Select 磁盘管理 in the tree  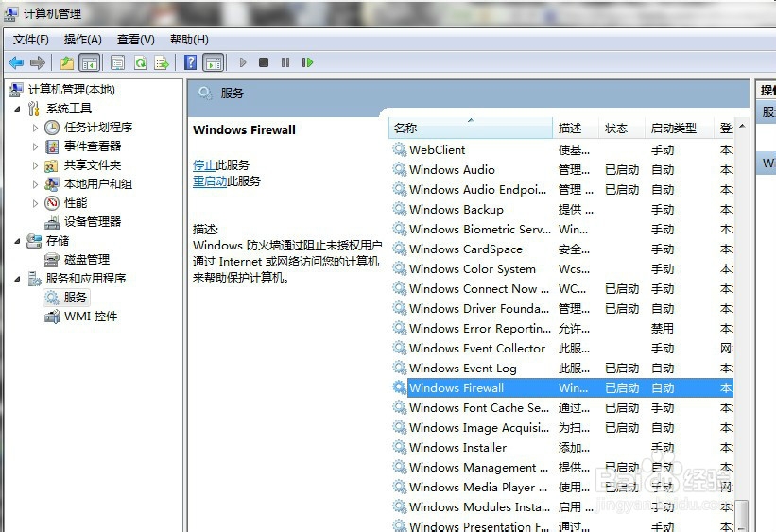(87, 259)
